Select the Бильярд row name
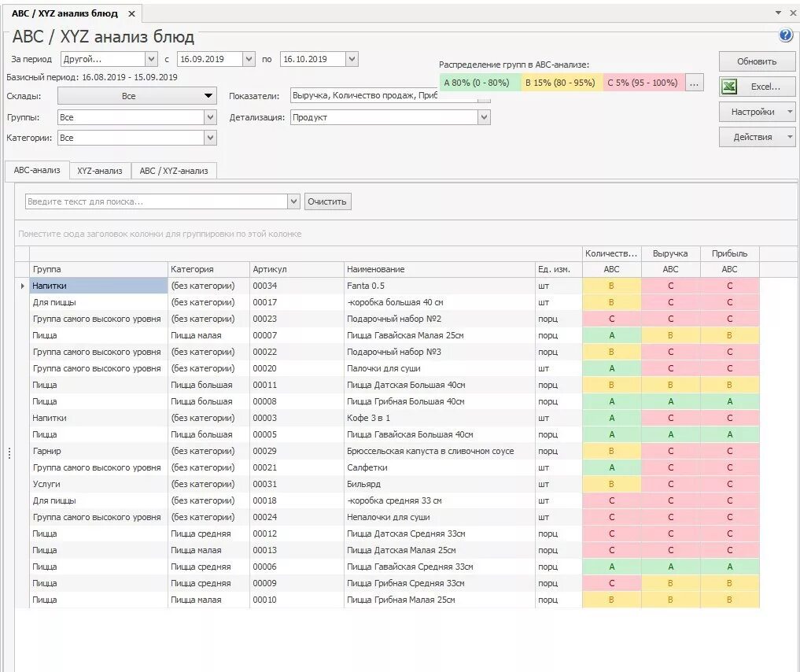The width and height of the screenshot is (800, 672). click(x=439, y=484)
